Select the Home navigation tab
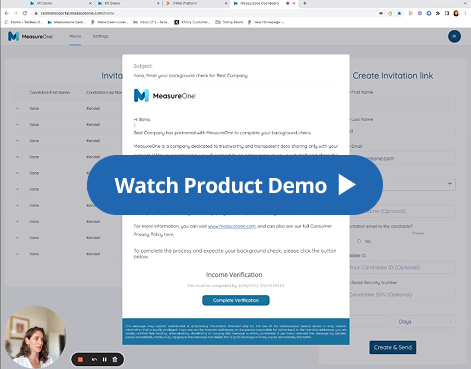Viewport: 471px width, 369px height. pyautogui.click(x=75, y=36)
